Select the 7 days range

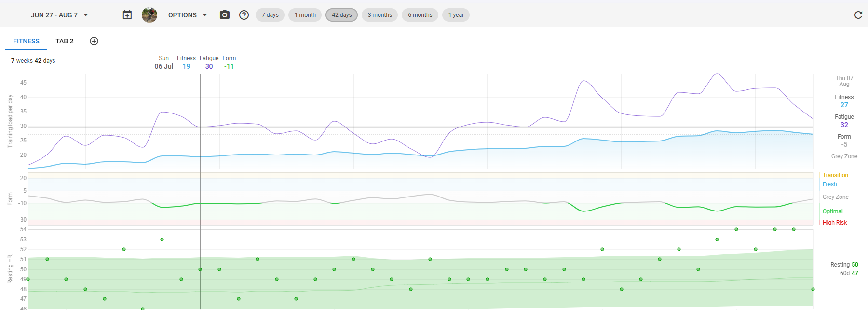coord(270,15)
